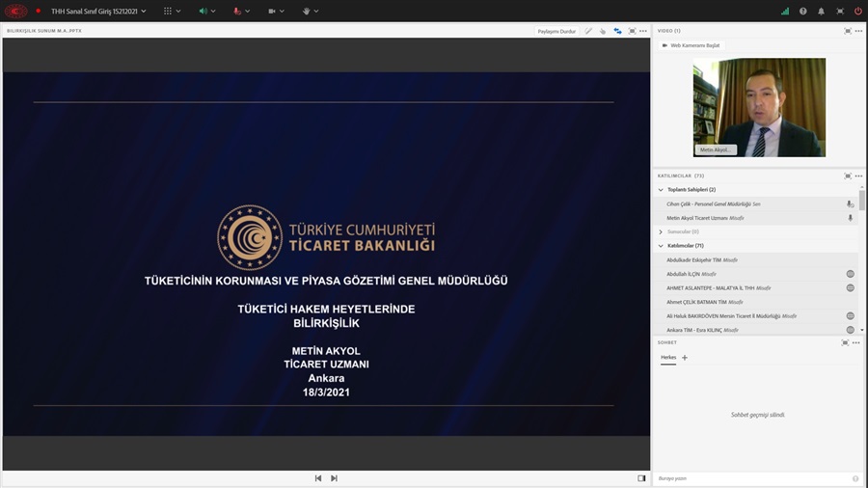Viewport: 868px width, 488px height.
Task: Select Ahmet ÇELİK BATMAN TİM attendee
Action: (x=756, y=302)
